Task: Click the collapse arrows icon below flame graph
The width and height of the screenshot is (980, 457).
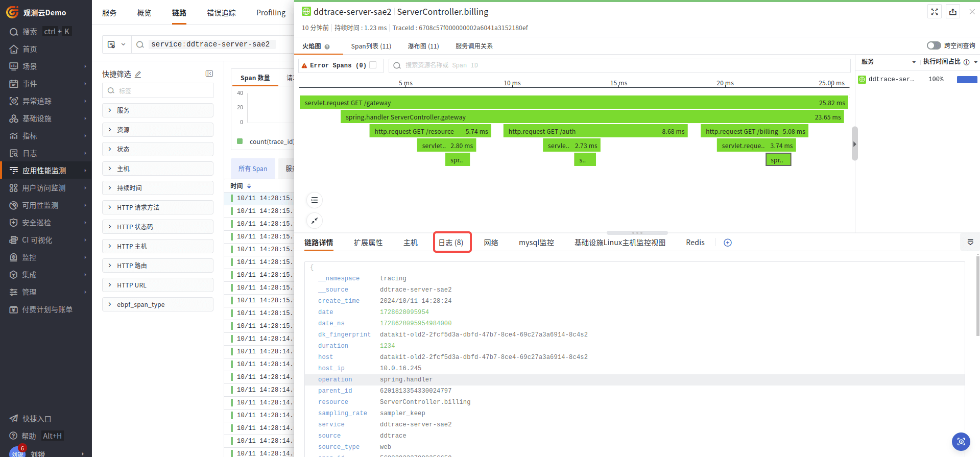Action: pyautogui.click(x=315, y=221)
